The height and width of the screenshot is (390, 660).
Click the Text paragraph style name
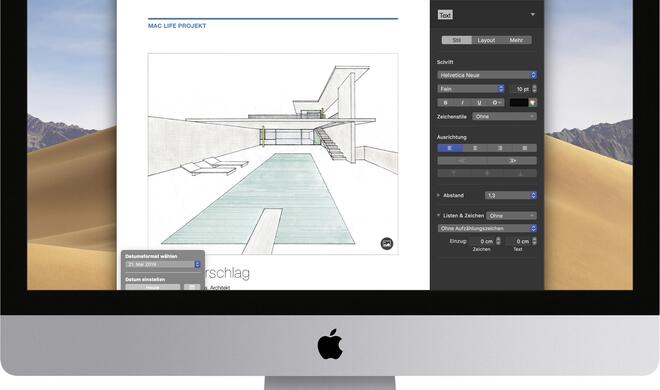click(x=445, y=15)
